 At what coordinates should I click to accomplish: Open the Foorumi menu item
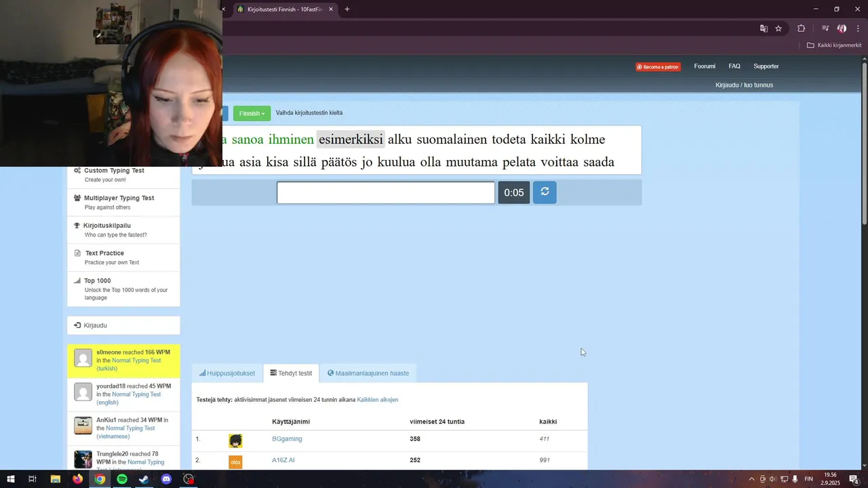pos(705,66)
